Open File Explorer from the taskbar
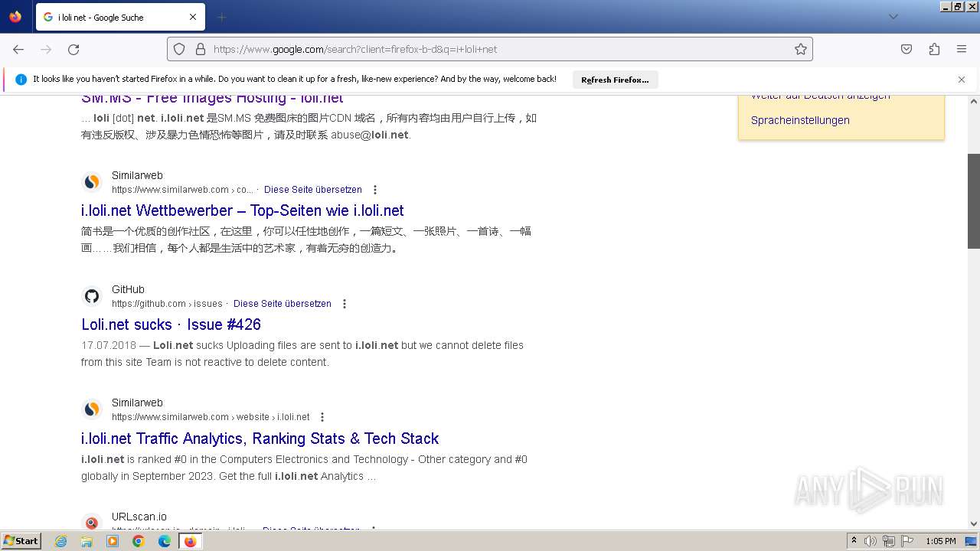980x551 pixels. tap(87, 541)
